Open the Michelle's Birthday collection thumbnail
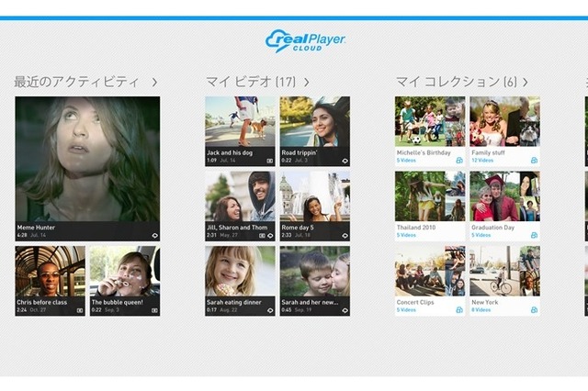The height and width of the screenshot is (391, 588). click(x=430, y=122)
